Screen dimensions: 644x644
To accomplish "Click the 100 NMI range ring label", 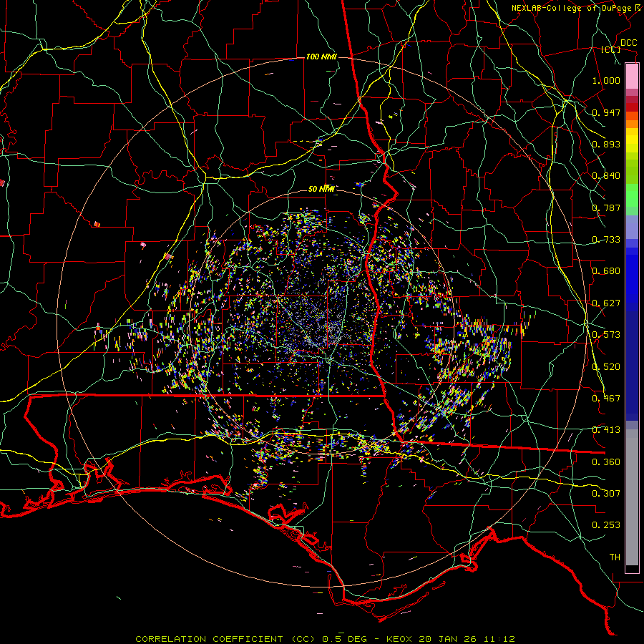I will (x=321, y=57).
